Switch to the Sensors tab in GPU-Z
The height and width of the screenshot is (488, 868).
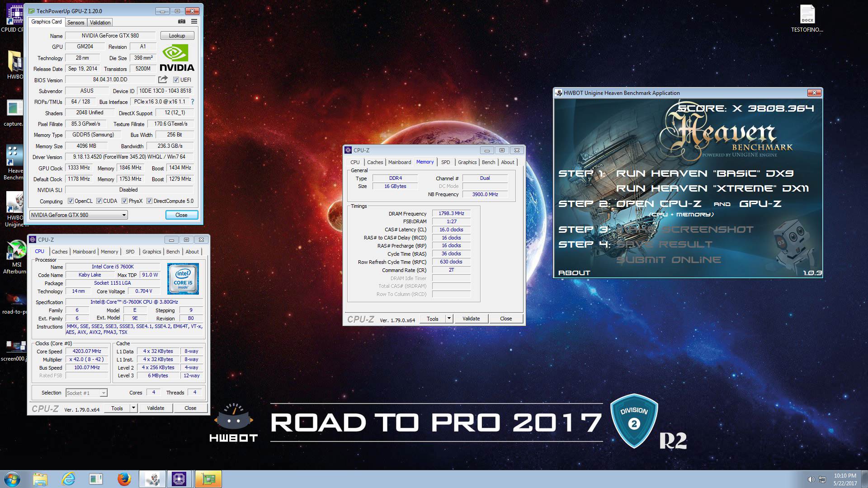[x=75, y=23]
